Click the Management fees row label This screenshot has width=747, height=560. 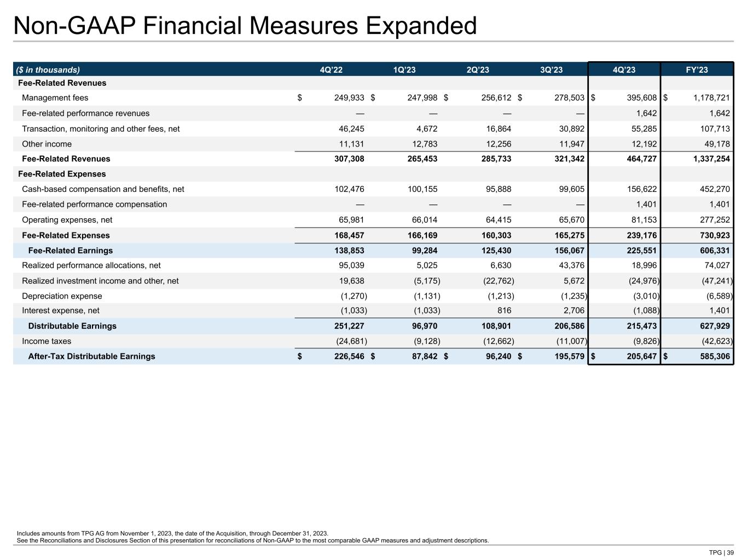pyautogui.click(x=55, y=98)
